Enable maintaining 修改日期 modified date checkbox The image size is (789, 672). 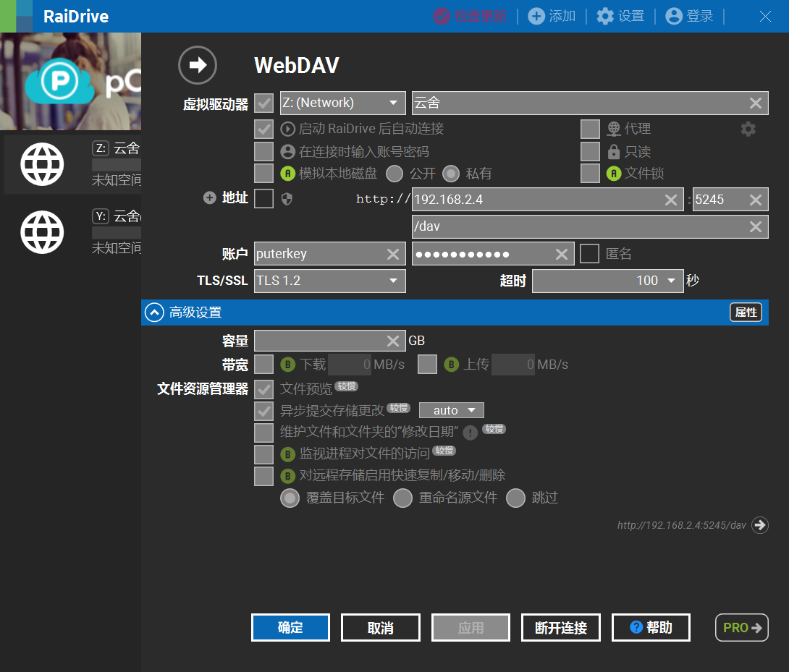[x=263, y=433]
